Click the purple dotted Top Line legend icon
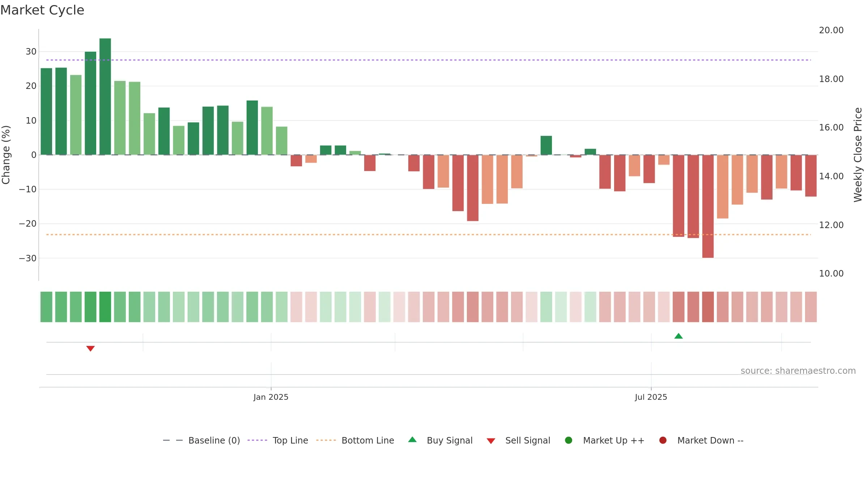 tap(257, 440)
